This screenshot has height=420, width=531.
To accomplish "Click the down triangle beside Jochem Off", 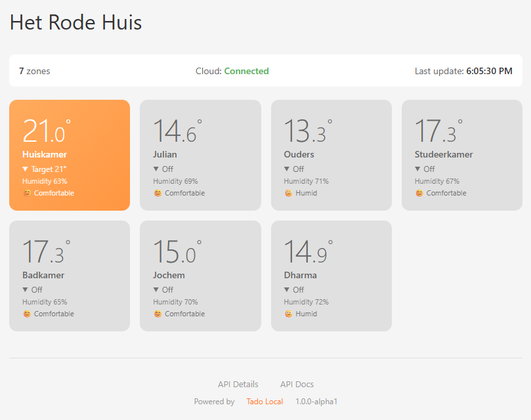I will point(156,289).
